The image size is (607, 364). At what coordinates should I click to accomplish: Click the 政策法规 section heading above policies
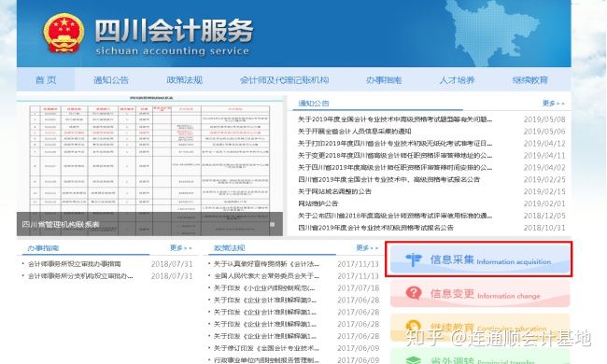pos(229,248)
